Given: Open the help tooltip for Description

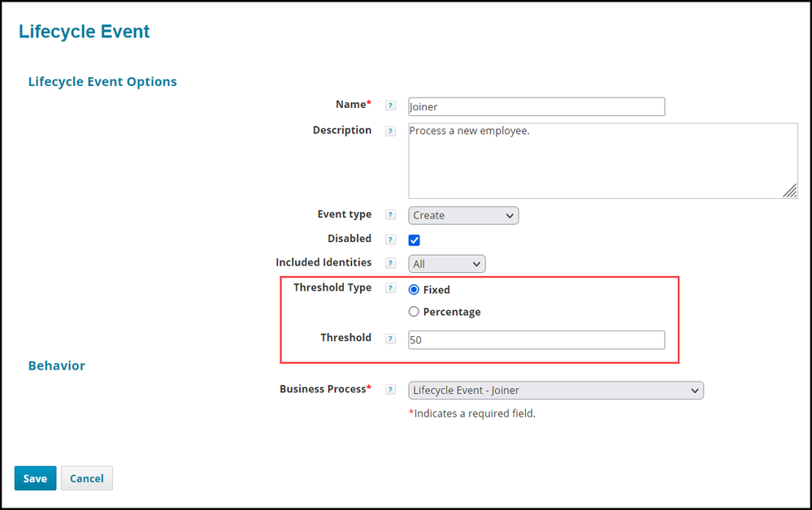Looking at the screenshot, I should tap(390, 131).
